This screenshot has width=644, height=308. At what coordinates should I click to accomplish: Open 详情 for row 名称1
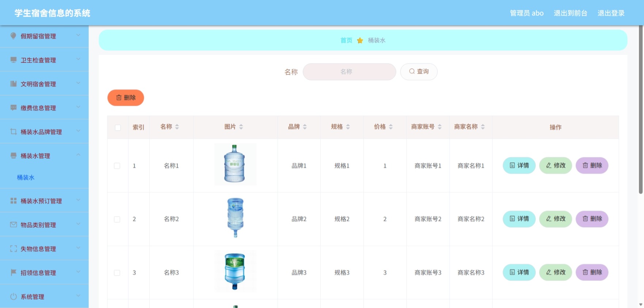point(519,165)
